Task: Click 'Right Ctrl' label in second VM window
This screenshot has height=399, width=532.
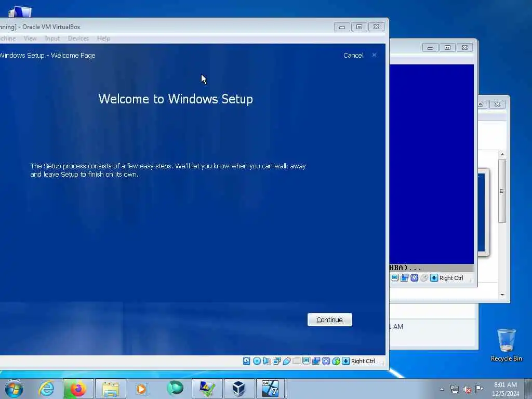Action: pyautogui.click(x=451, y=278)
